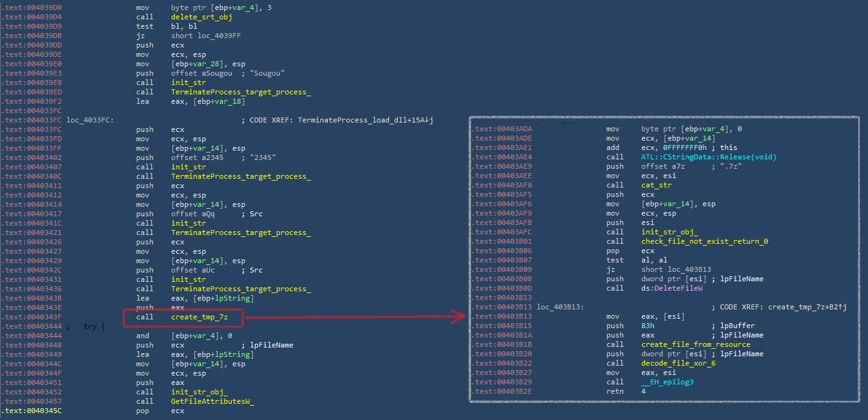Click the highlighted .text:0040345C address
The height and width of the screenshot is (420, 868).
[x=36, y=411]
